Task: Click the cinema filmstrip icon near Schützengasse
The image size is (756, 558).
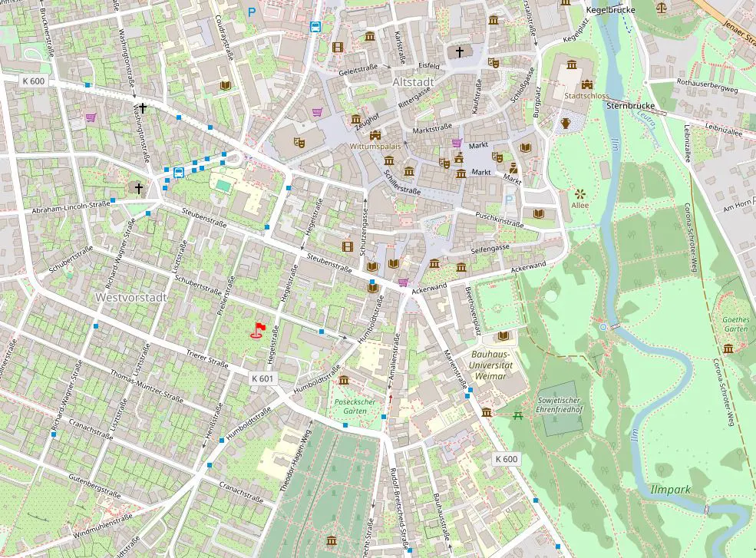Action: tap(348, 246)
